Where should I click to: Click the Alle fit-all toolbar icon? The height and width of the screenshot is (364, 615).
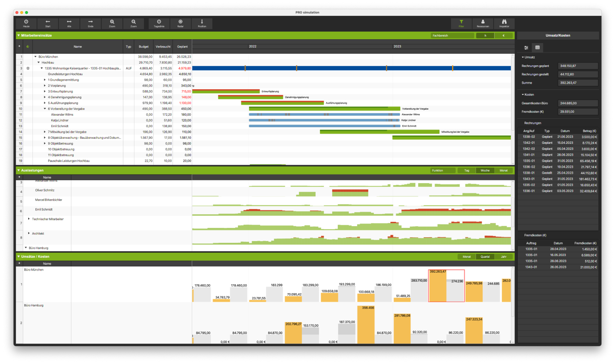69,23
